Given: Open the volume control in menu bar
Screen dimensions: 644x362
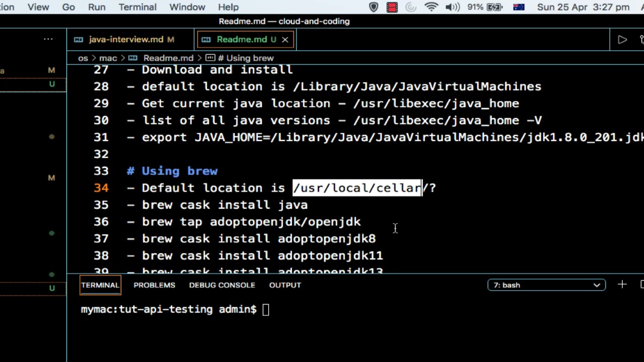Looking at the screenshot, I should click(453, 7).
